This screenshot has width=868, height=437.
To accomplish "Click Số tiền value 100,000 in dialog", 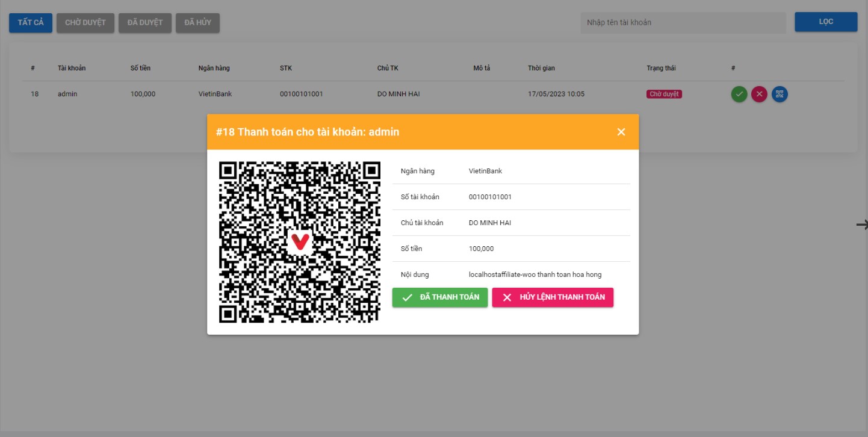I will point(481,249).
